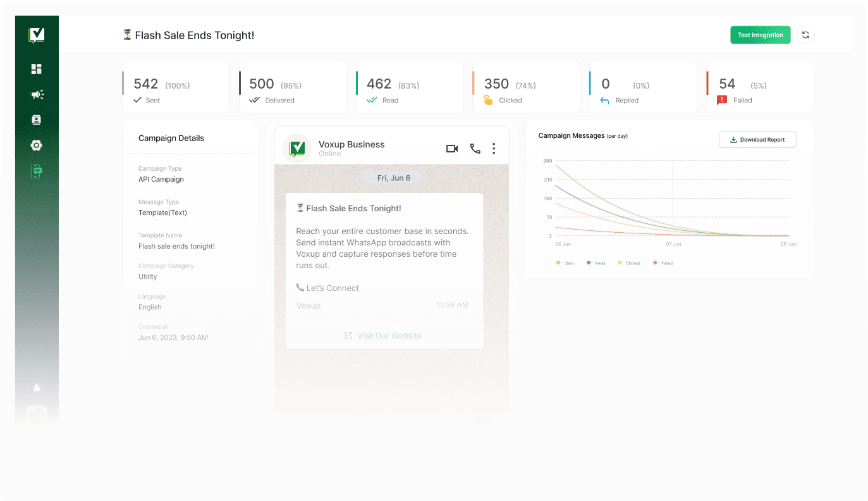Open the contacts icon in the sidebar
This screenshot has height=501, width=868.
37,120
